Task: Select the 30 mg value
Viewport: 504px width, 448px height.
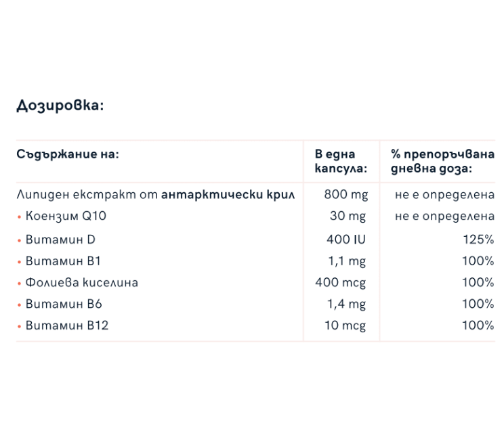Action: (348, 216)
